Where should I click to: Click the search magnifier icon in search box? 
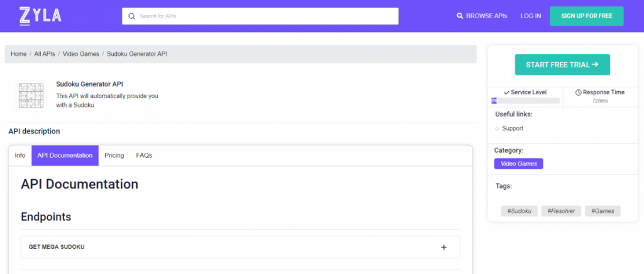point(132,16)
